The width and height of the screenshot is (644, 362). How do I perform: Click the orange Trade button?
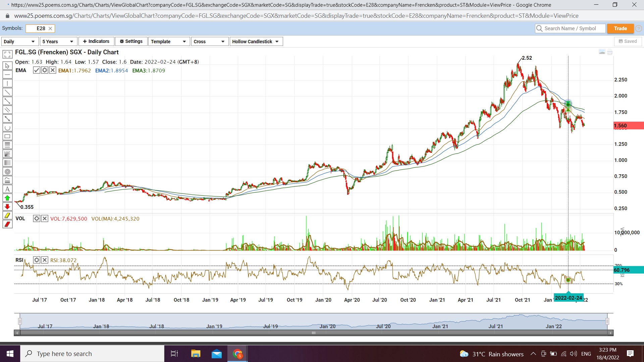click(x=620, y=28)
